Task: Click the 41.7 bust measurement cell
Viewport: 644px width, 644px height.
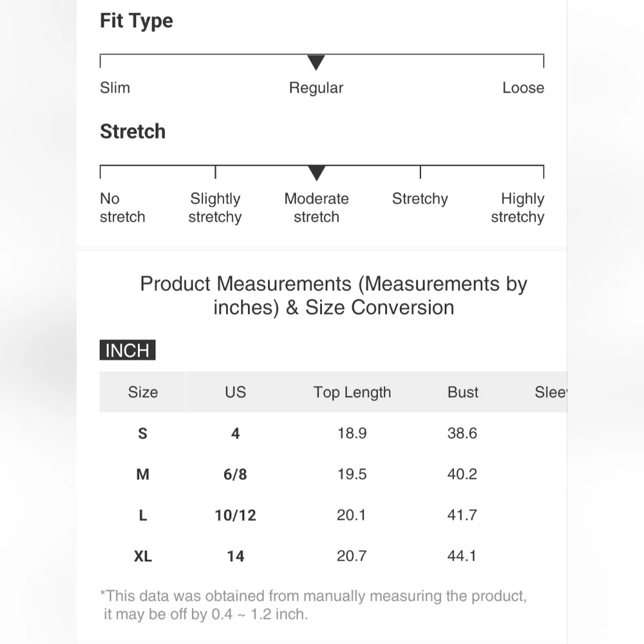Action: pos(462,515)
